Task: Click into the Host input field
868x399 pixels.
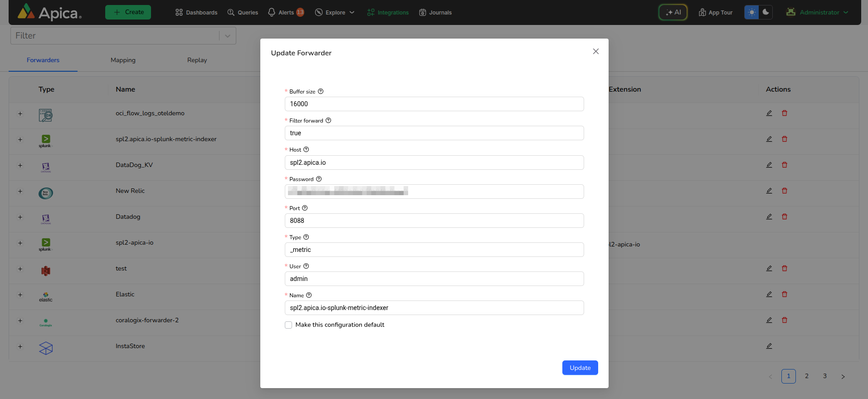Action: point(434,163)
